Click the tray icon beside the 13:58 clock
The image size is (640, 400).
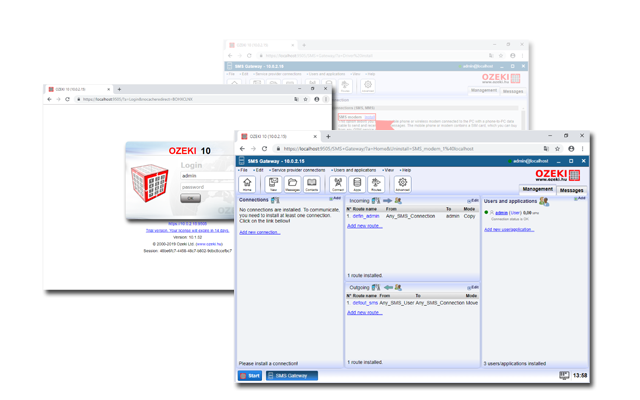tap(564, 375)
